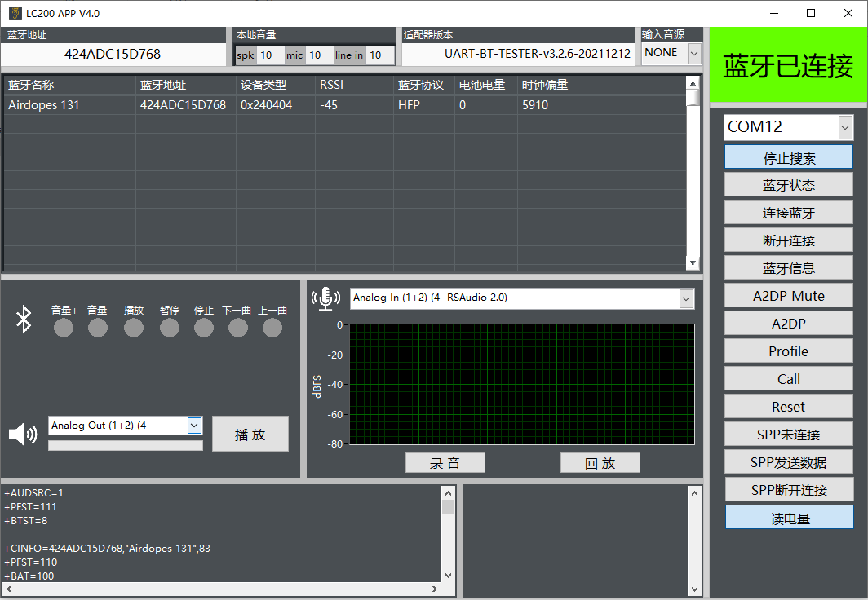
Task: Toggle the 播放 round indicator button
Action: [x=134, y=328]
